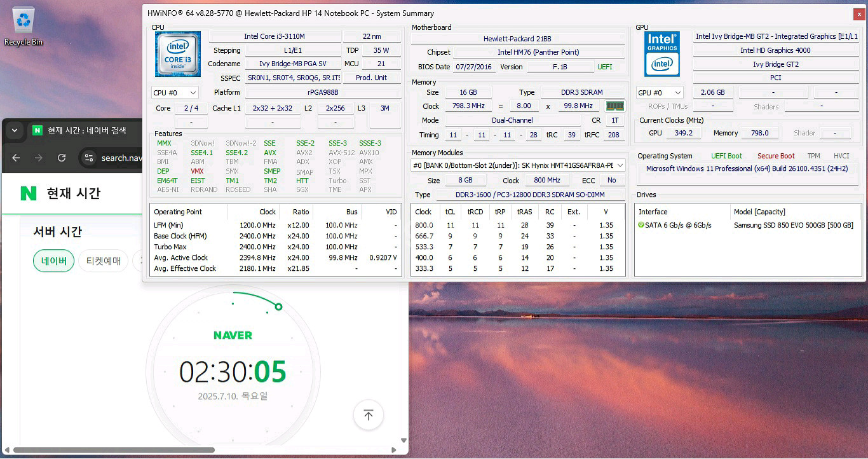Image resolution: width=868 pixels, height=459 pixels.
Task: Click the UEFI Boot label
Action: click(726, 156)
